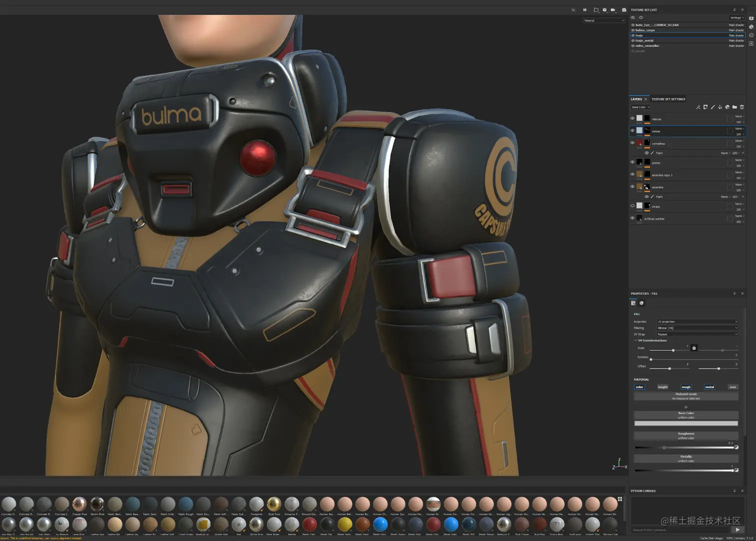Hide the Artificial Leather layer

point(632,218)
